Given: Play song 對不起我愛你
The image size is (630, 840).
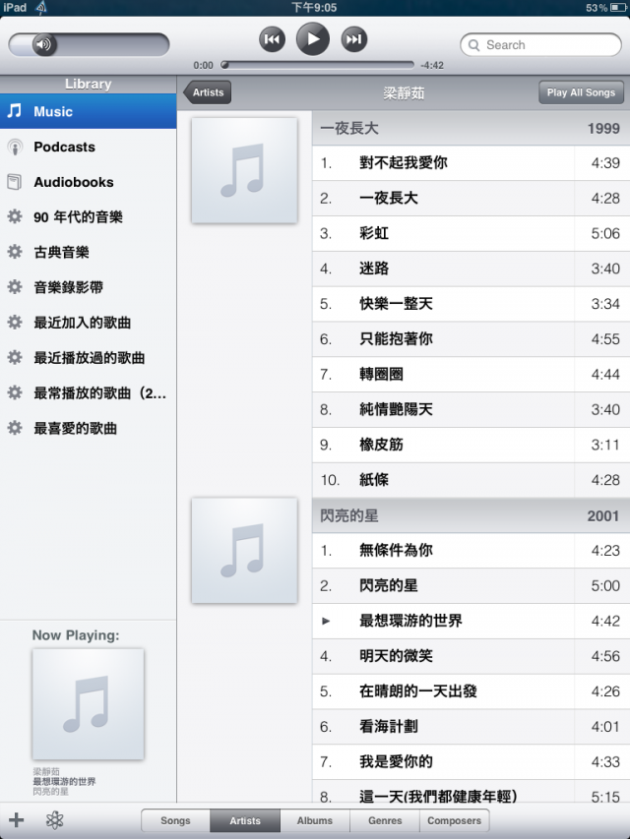Looking at the screenshot, I should (471, 163).
